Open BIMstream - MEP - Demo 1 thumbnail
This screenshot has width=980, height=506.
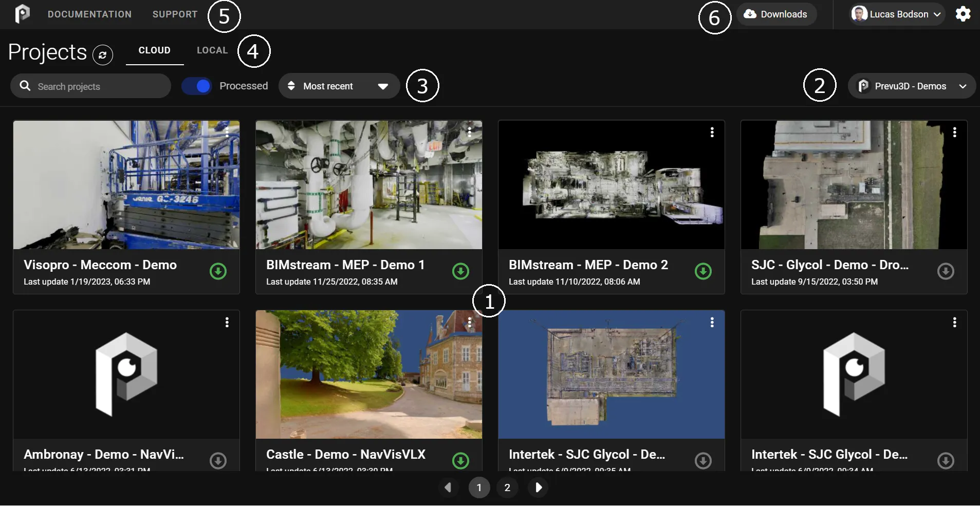pos(369,185)
